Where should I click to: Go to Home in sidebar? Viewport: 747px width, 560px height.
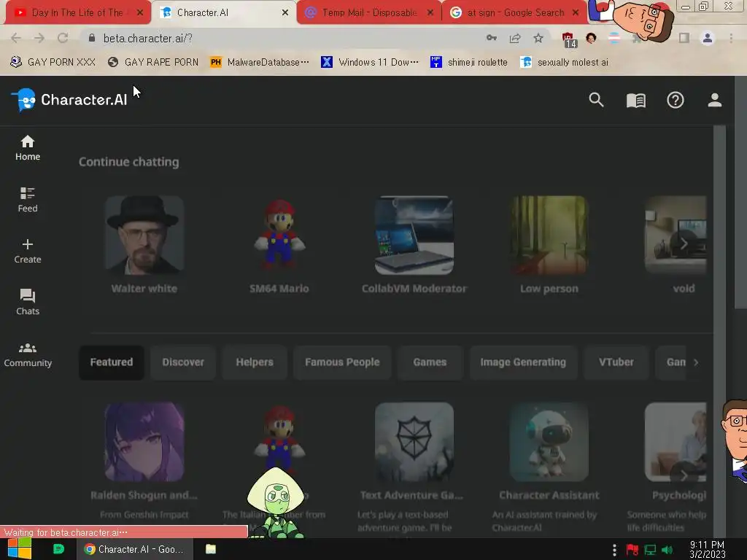pyautogui.click(x=28, y=148)
